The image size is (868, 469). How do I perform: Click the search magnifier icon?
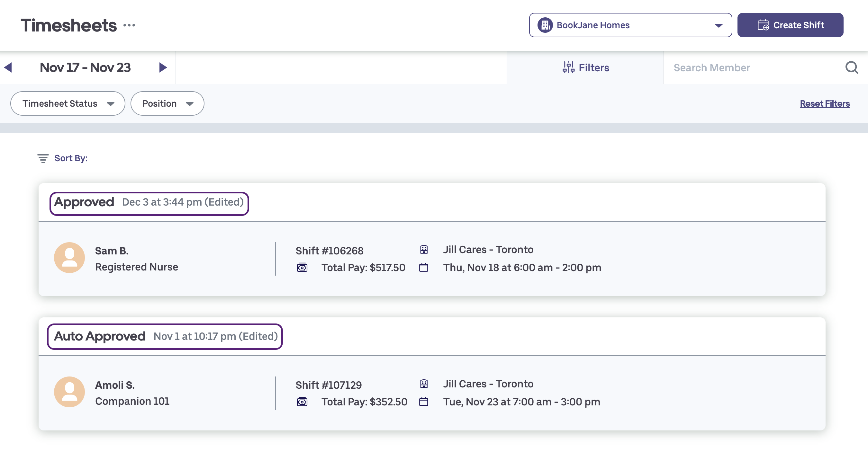coord(852,67)
